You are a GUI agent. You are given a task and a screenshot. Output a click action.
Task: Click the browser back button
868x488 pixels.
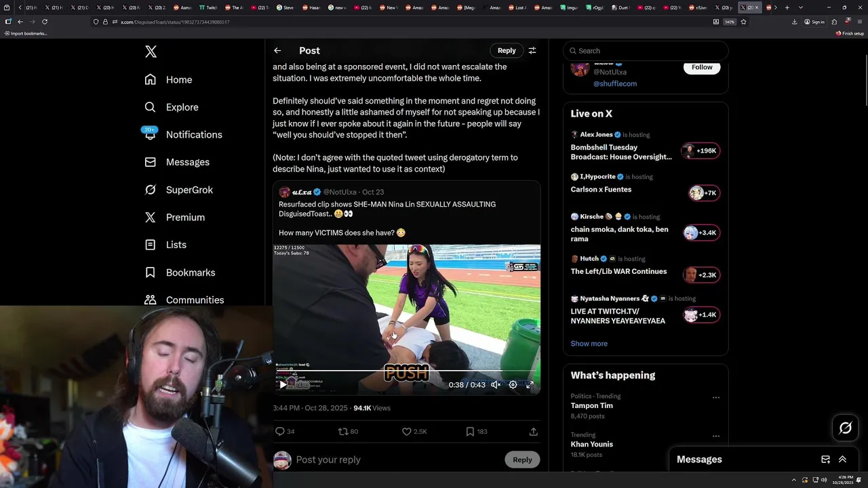coord(20,22)
